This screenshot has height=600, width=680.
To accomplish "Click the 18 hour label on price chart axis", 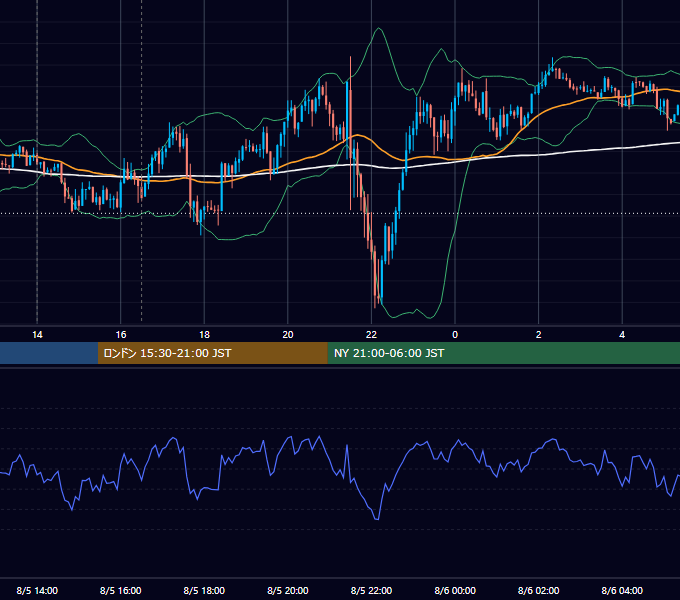I will 204,335.
